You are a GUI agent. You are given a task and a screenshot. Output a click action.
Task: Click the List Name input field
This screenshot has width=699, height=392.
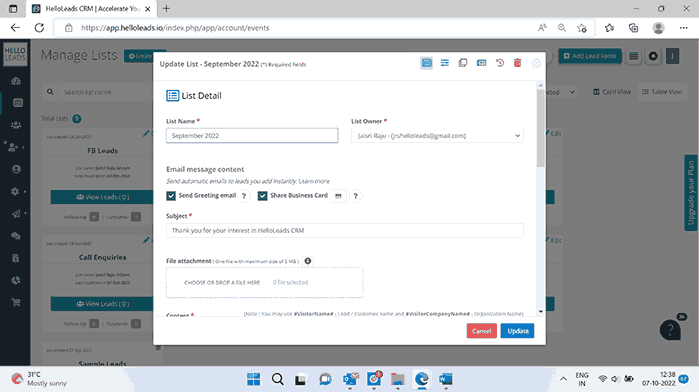click(252, 136)
